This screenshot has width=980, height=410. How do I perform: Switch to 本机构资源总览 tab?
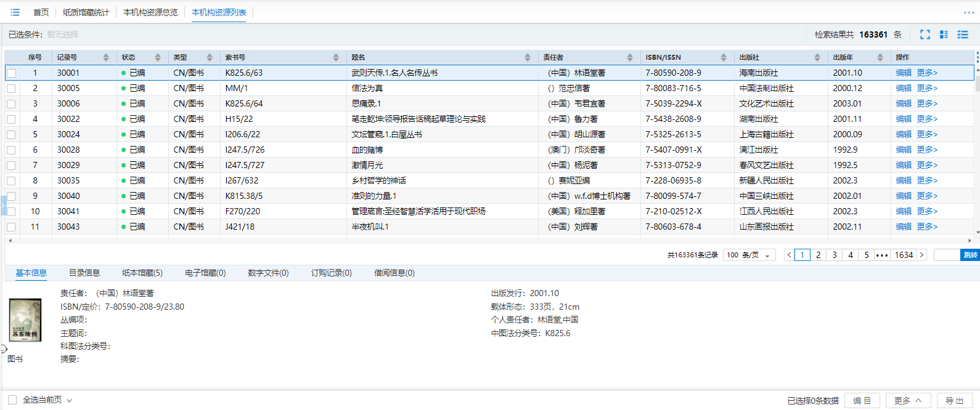[150, 12]
